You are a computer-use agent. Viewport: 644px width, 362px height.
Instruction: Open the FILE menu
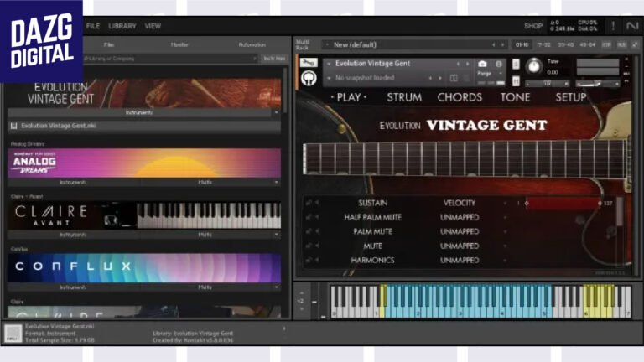pos(93,26)
